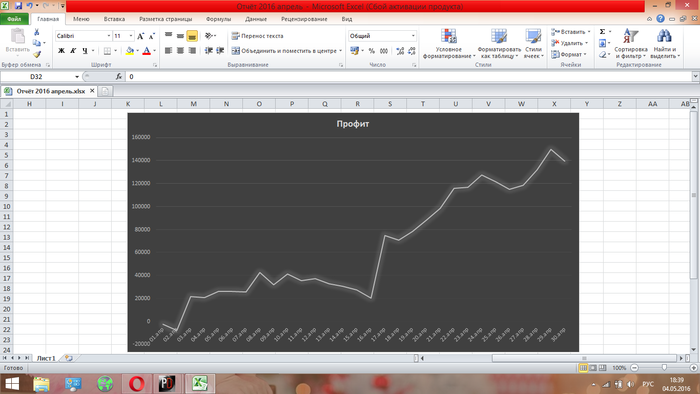Apply percent style to cells
The height and width of the screenshot is (394, 700).
(x=371, y=51)
